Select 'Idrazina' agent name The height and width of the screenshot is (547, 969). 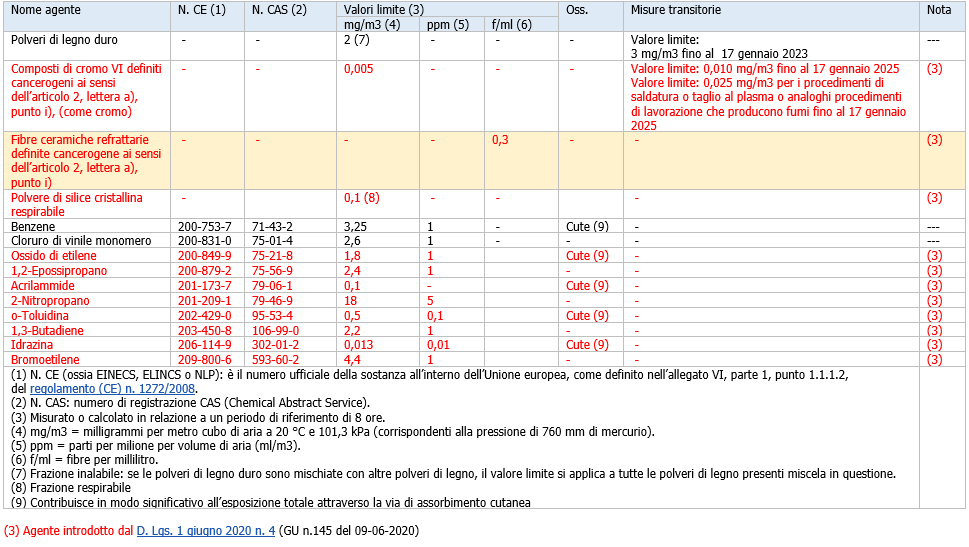tap(32, 345)
